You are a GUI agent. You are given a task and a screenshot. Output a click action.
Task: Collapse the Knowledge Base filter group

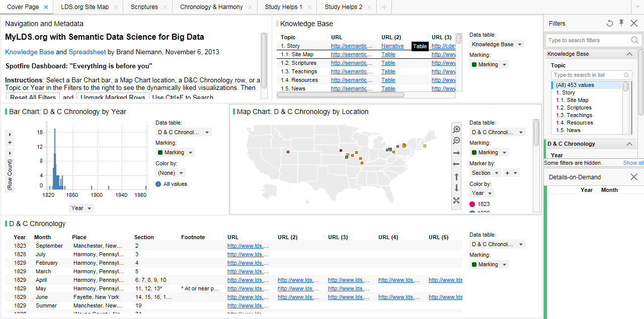(x=629, y=54)
